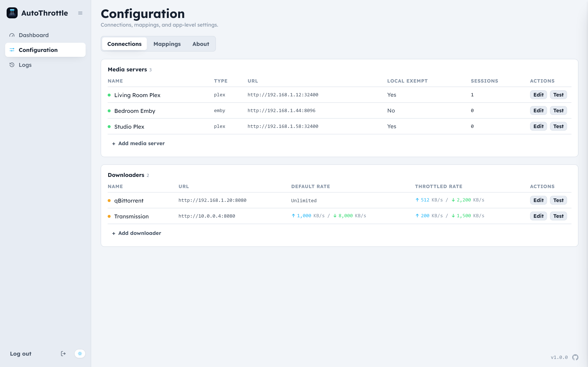Toggle light theme sun icon
Image resolution: width=588 pixels, height=367 pixels.
click(80, 354)
